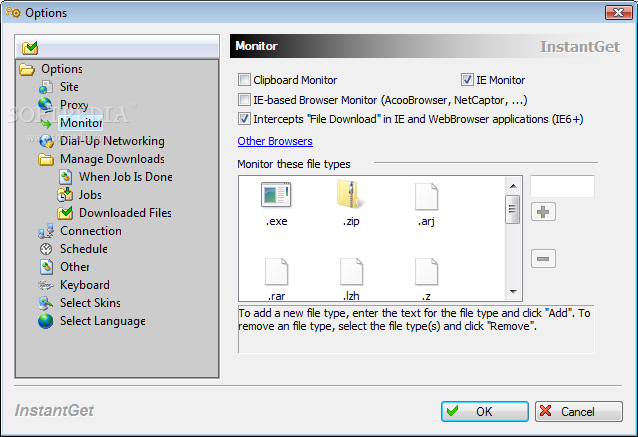The width and height of the screenshot is (638, 437).
Task: Click the Dial-Up Networking globe icon
Action: pos(46,141)
